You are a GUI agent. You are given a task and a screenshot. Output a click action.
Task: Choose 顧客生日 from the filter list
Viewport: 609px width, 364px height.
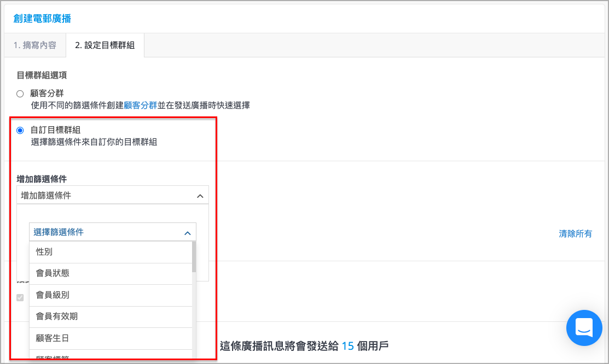pos(111,338)
